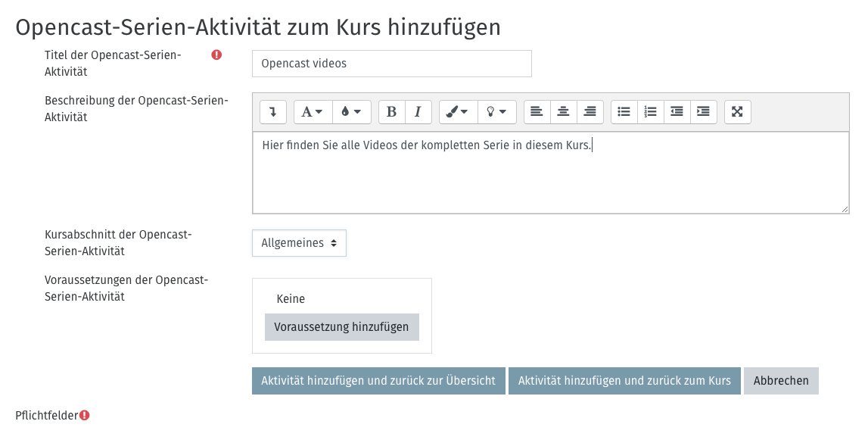Align description text to the left
This screenshot has width=868, height=446.
(x=537, y=112)
